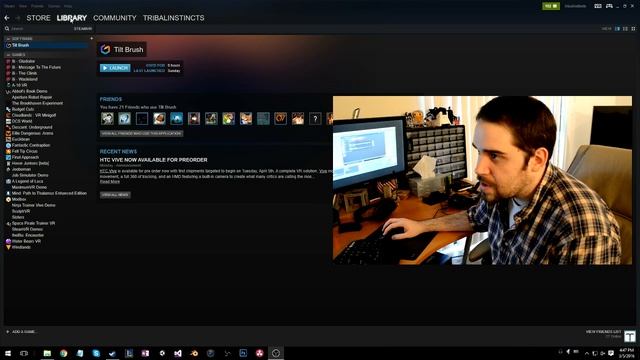Select Tilt Brush in the library list
Image resolution: width=640 pixels, height=360 pixels.
point(47,45)
